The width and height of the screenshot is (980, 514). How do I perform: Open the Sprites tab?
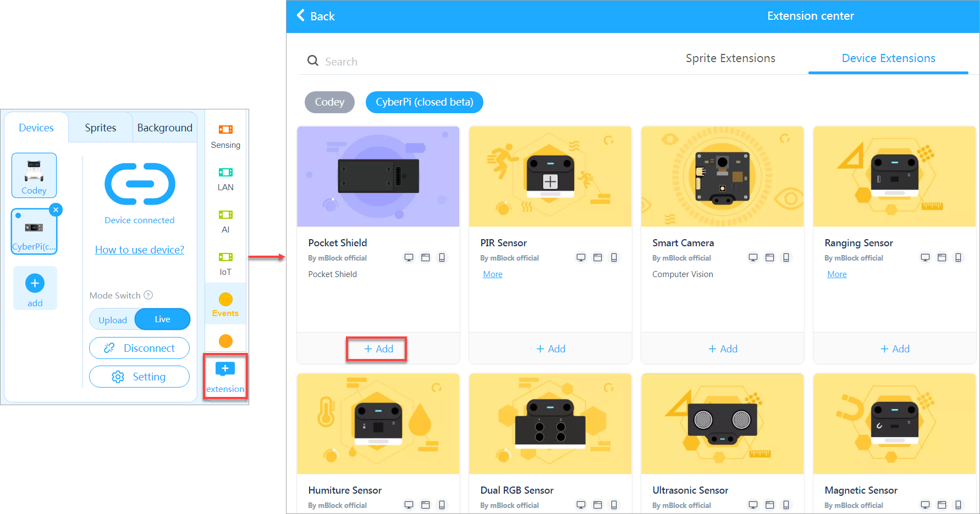click(100, 128)
